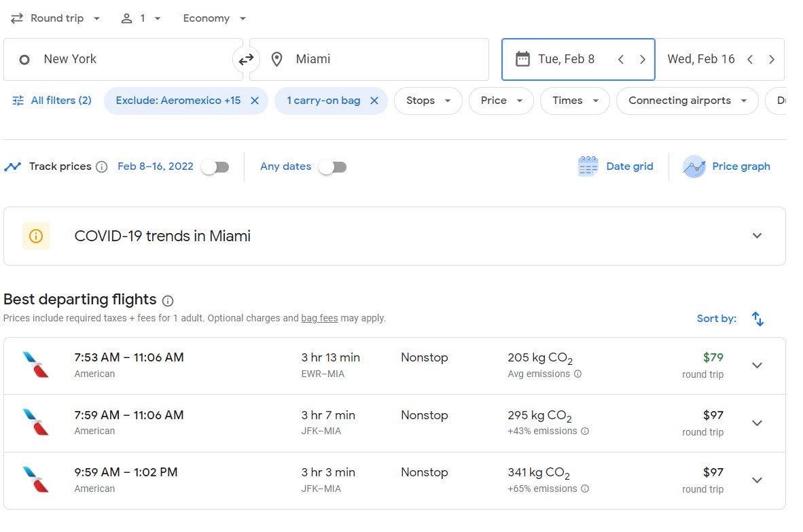
Task: Click the bag fees link
Action: click(319, 318)
